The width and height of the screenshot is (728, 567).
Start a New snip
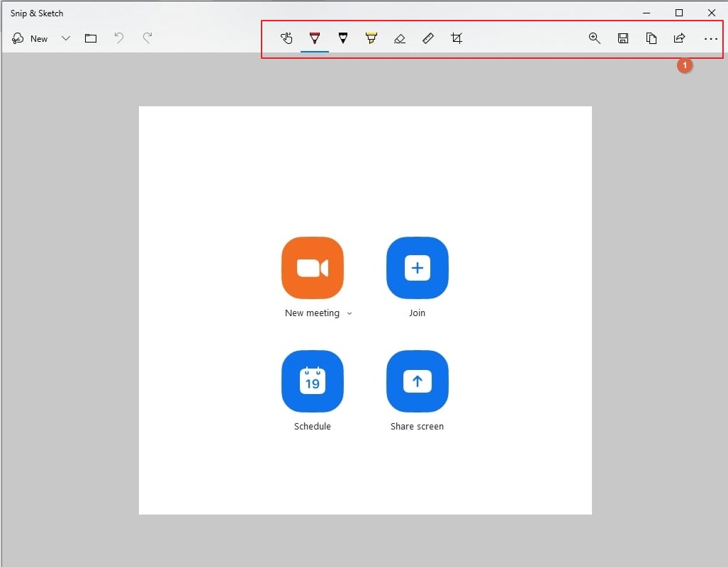(x=30, y=38)
